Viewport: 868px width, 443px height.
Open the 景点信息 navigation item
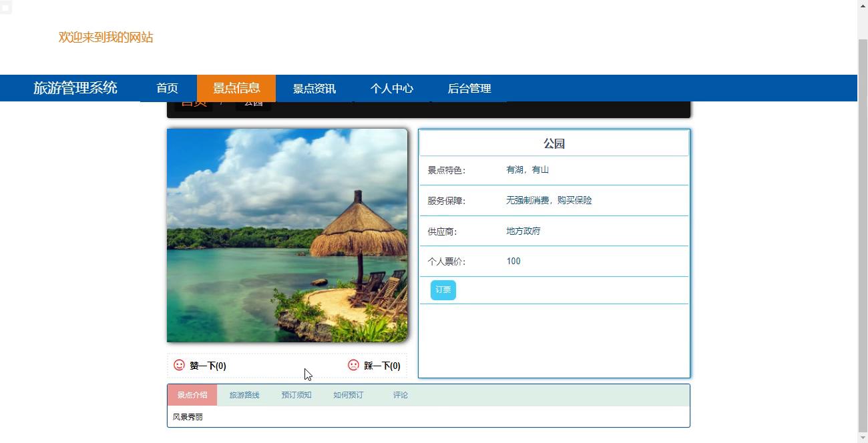click(236, 88)
